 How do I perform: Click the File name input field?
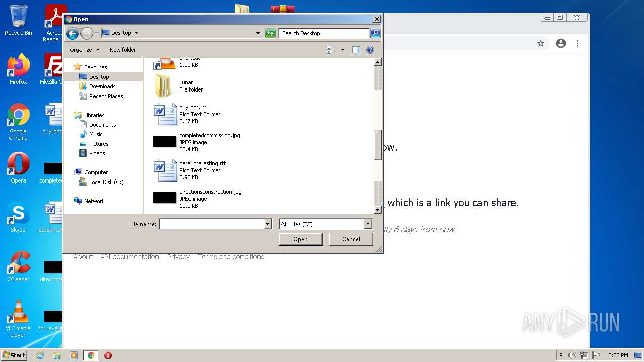[212, 224]
